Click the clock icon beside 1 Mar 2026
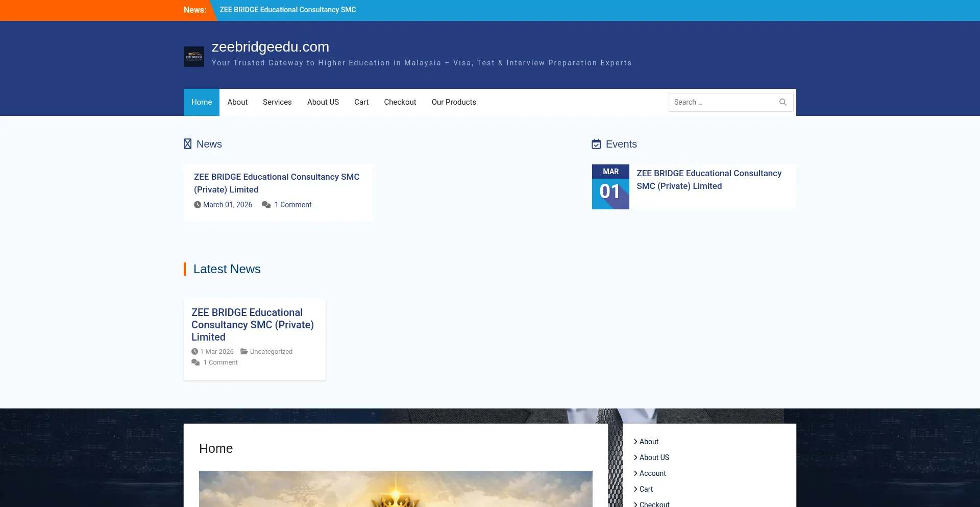The image size is (980, 507). click(x=194, y=351)
